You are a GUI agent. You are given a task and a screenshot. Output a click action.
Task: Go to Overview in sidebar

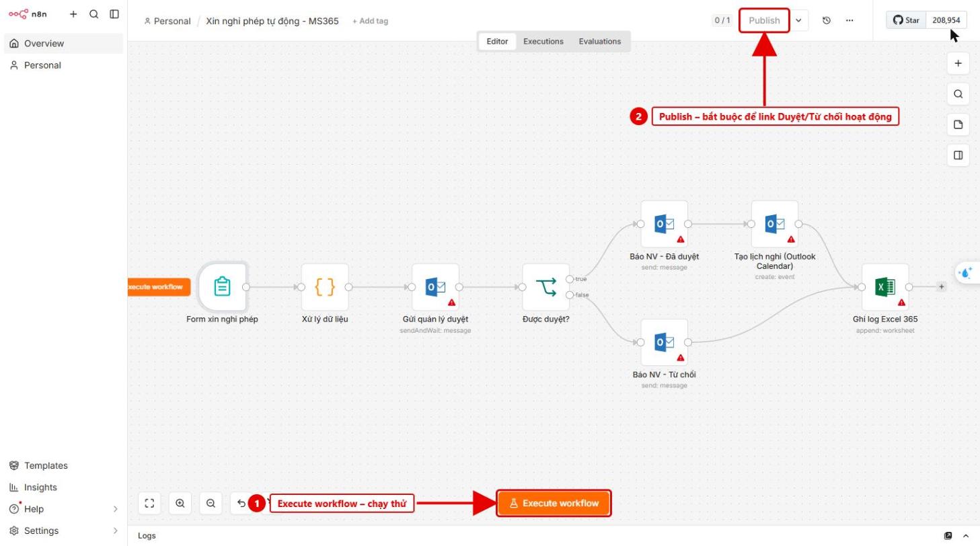point(64,43)
